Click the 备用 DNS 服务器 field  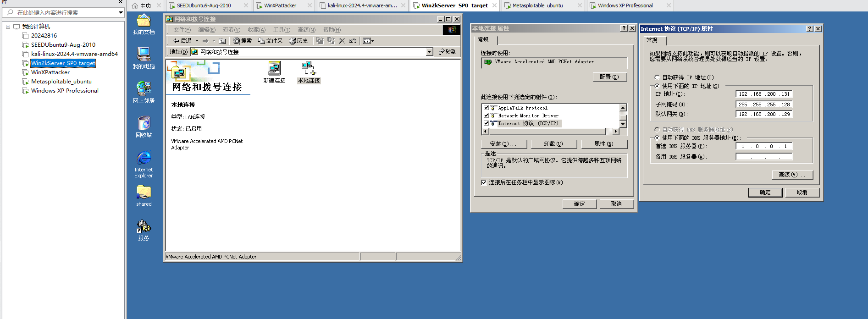click(x=764, y=157)
